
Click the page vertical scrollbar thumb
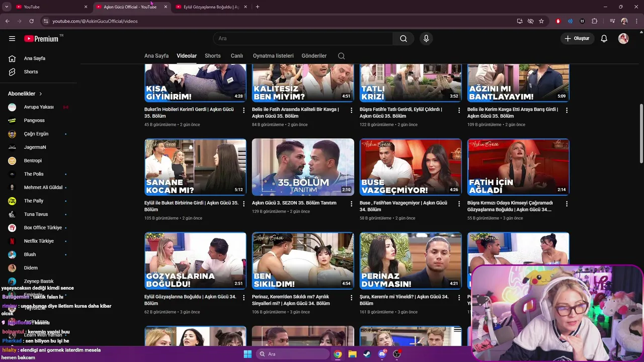click(x=641, y=133)
